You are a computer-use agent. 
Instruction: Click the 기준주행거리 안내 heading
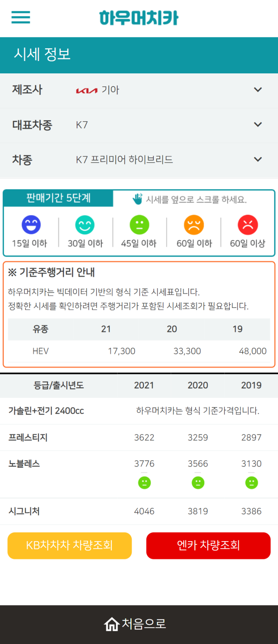tap(57, 272)
